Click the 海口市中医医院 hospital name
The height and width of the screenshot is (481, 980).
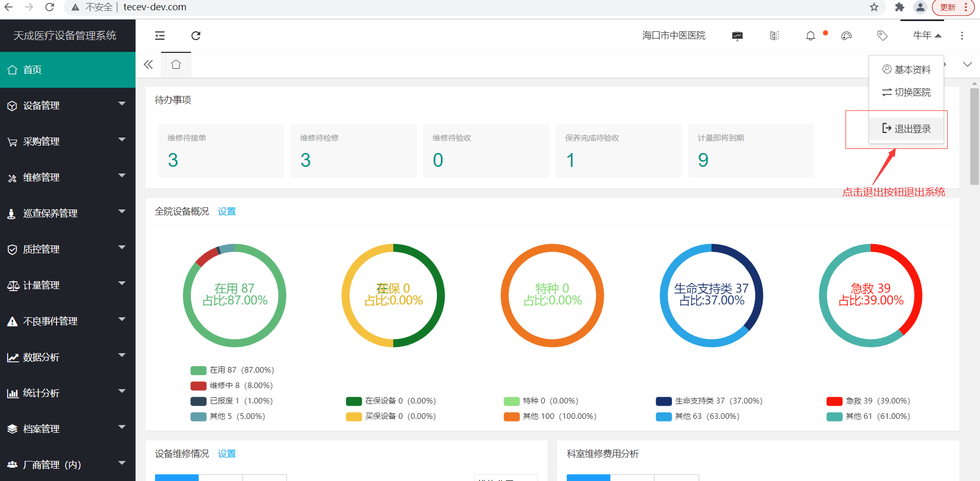tap(674, 35)
